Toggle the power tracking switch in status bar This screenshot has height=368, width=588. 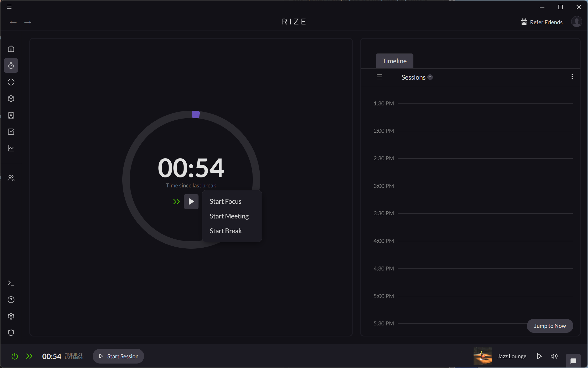point(15,356)
